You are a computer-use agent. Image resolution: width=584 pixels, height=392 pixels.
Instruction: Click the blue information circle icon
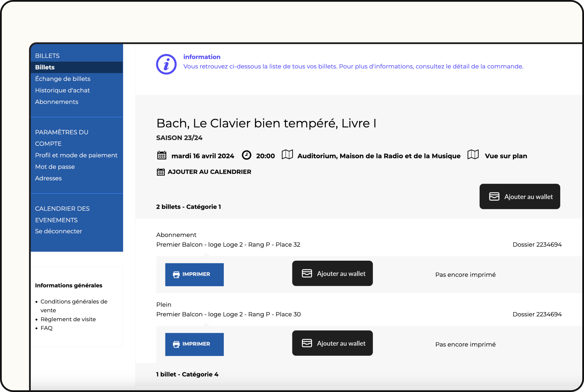click(x=166, y=64)
